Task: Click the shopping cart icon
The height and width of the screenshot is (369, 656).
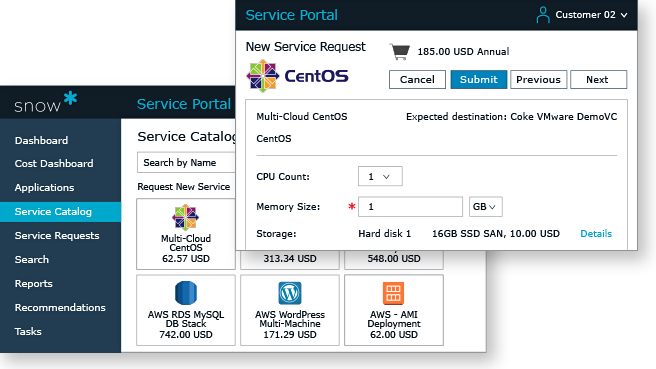Action: tap(400, 51)
